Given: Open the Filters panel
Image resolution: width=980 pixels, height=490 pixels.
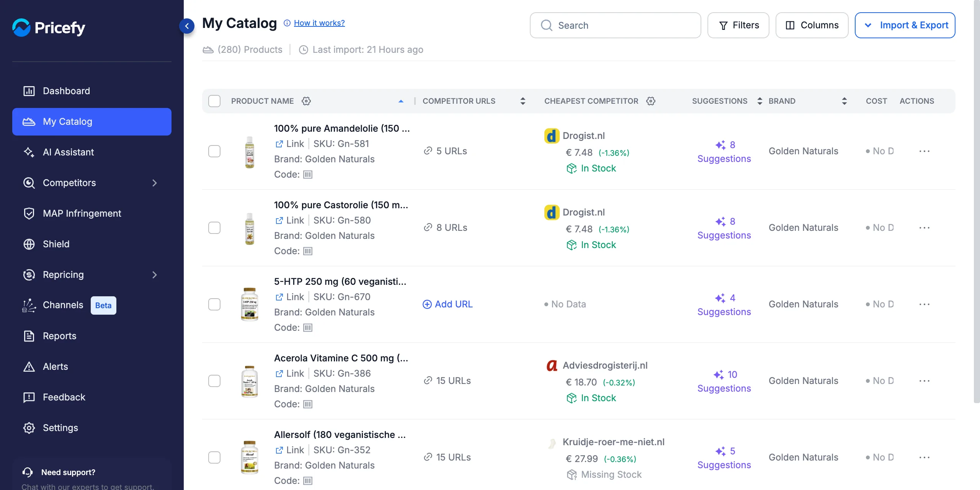Looking at the screenshot, I should coord(738,25).
